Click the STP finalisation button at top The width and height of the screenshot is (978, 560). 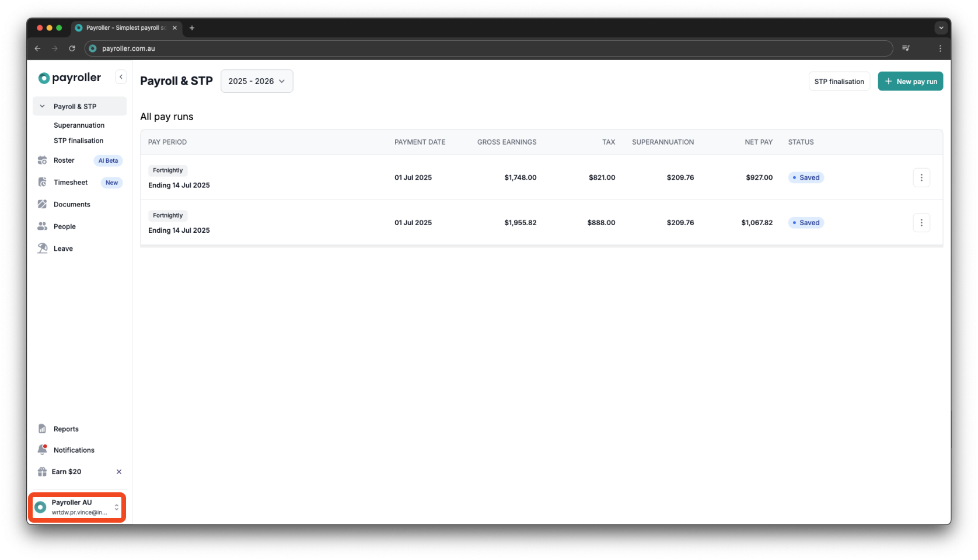coord(839,82)
